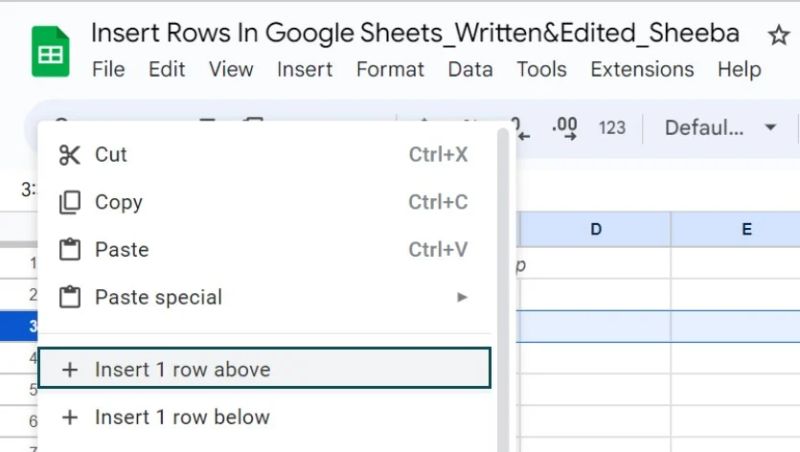Open the Edit menu
Viewport: 800px width, 452px height.
[167, 69]
